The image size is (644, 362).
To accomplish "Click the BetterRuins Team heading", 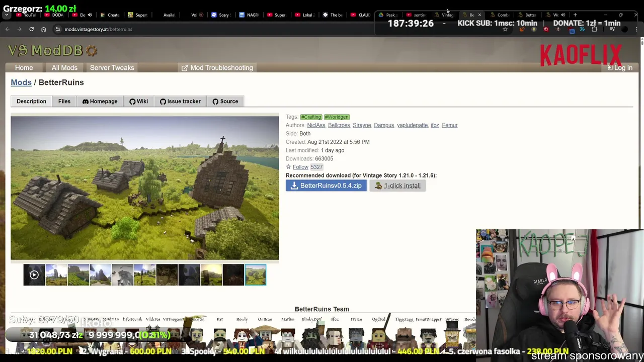I will (321, 309).
